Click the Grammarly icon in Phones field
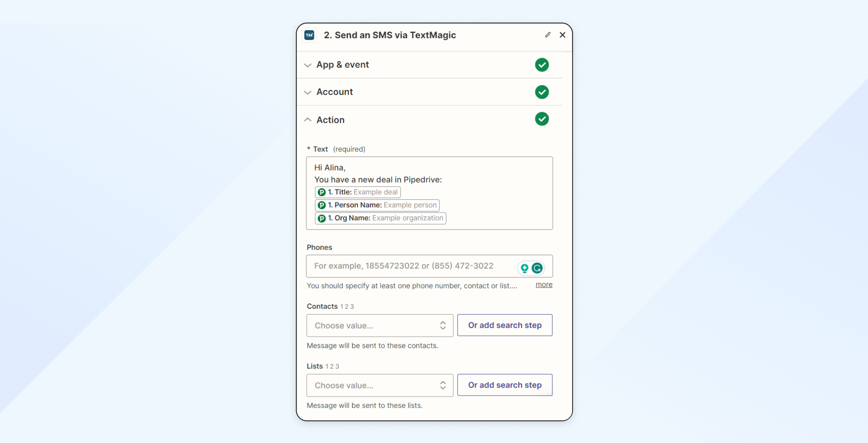This screenshot has width=868, height=443. (x=537, y=268)
